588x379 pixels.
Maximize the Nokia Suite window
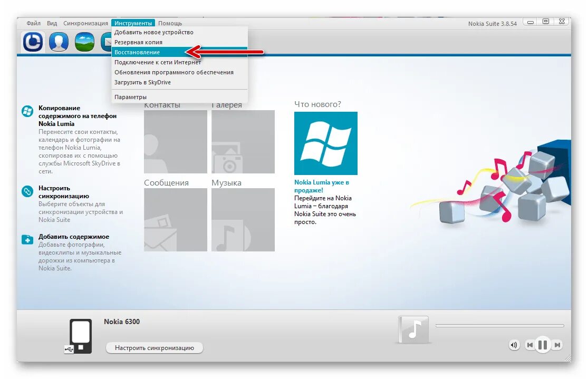point(546,22)
